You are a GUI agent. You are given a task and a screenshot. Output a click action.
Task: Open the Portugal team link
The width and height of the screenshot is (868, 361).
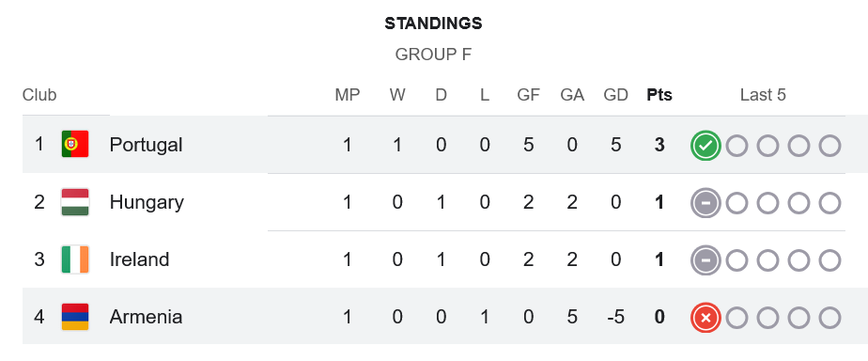pyautogui.click(x=146, y=145)
